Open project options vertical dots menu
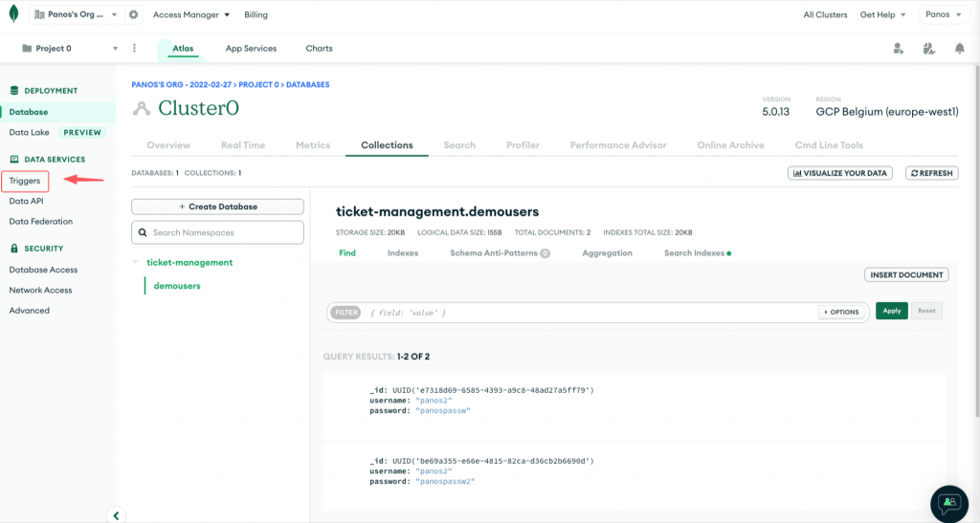The image size is (980, 523). 134,48
